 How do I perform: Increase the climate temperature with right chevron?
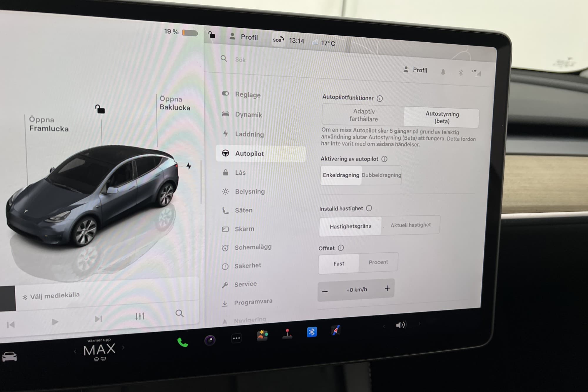point(123,348)
